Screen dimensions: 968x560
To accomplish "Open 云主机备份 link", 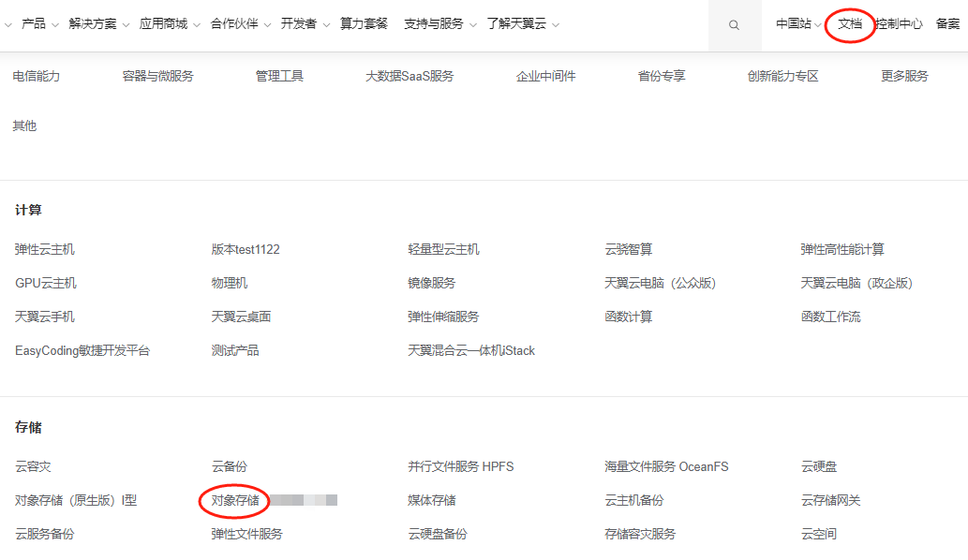I will 634,500.
